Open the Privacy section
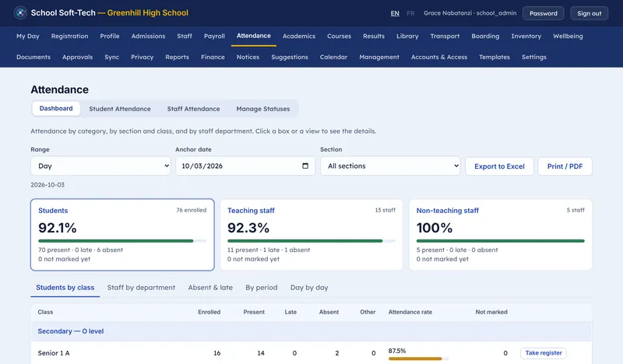623x364 pixels. click(143, 57)
